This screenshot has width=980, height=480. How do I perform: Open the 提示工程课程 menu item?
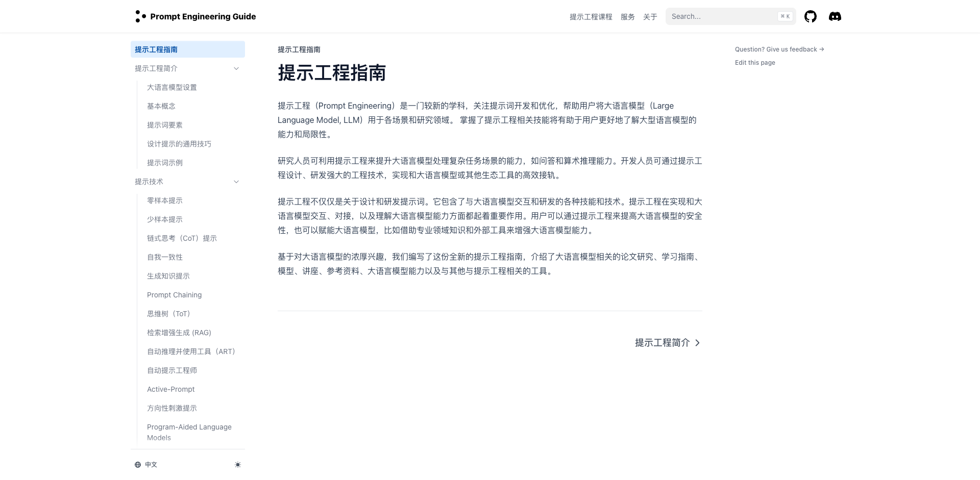click(591, 17)
